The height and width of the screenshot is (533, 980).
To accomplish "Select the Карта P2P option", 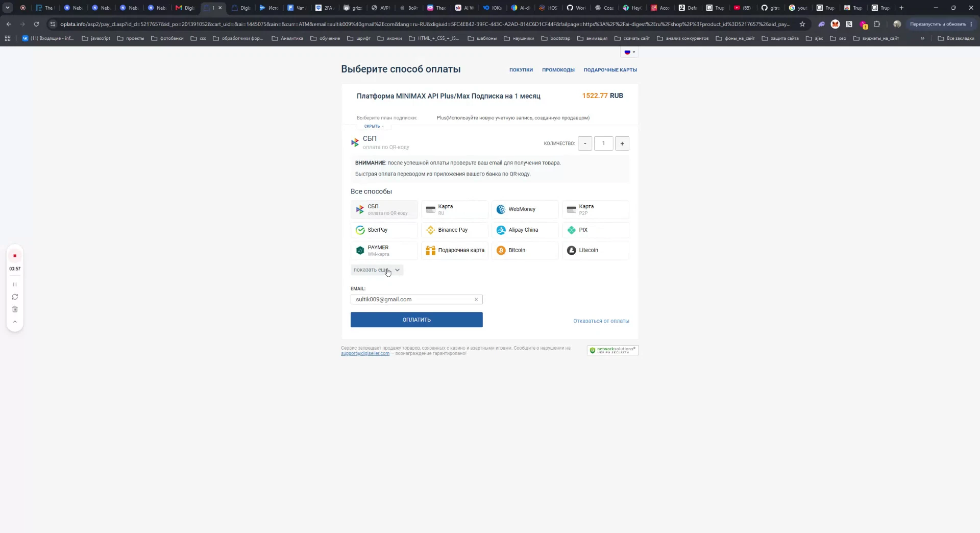I will pos(596,209).
